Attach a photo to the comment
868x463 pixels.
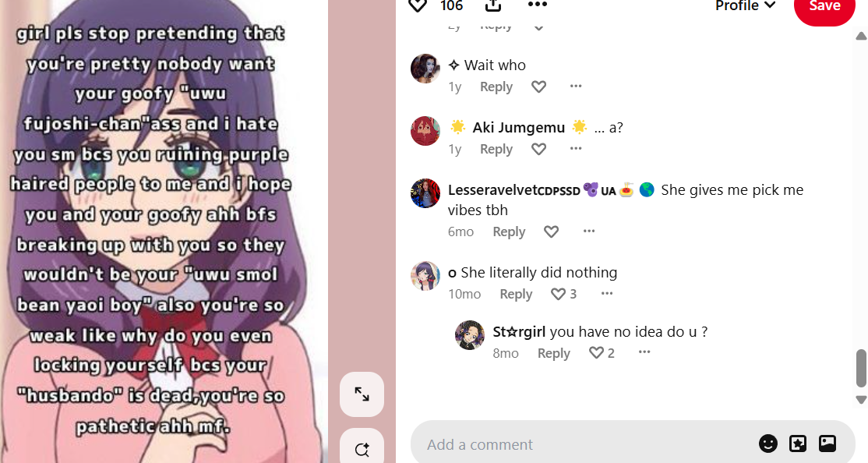point(827,444)
